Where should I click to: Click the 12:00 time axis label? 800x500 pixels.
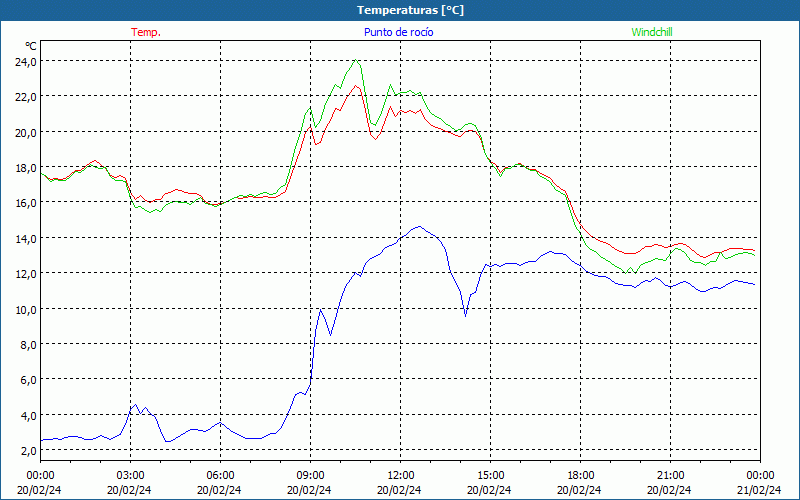400,476
